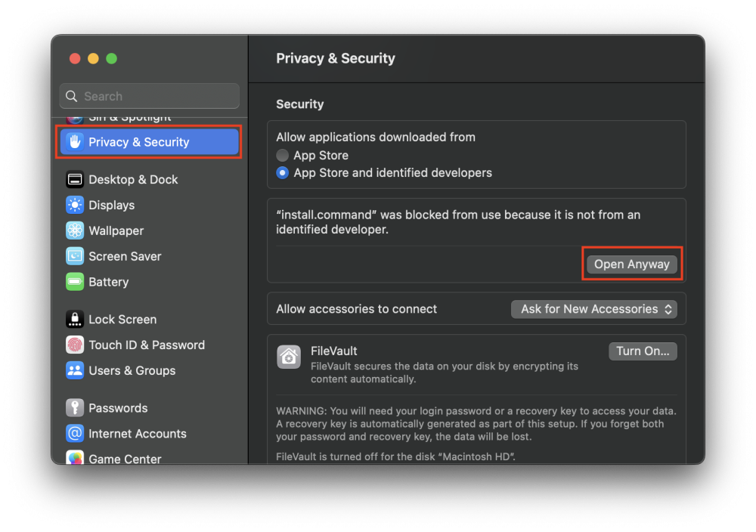Click the Desktop & Dock icon
The height and width of the screenshot is (532, 756).
point(75,180)
